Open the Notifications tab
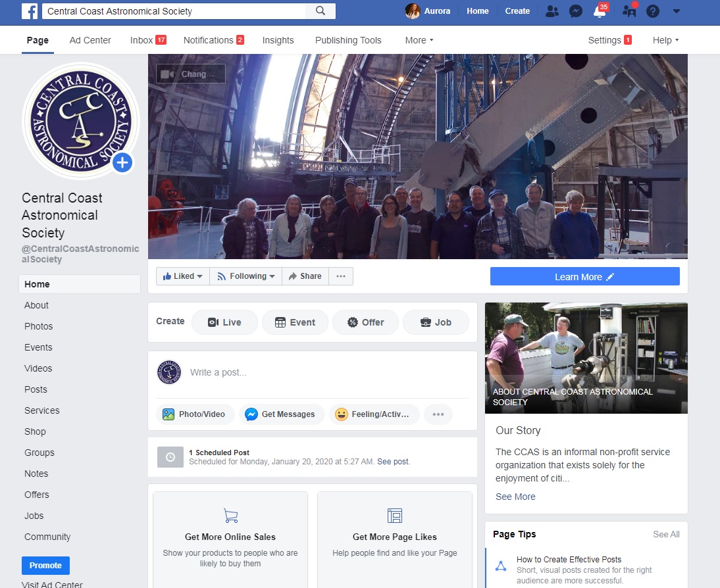 coord(213,40)
